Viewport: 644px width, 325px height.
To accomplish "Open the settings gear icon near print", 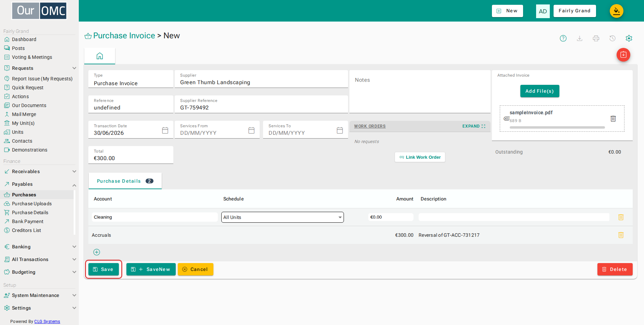I will [x=629, y=38].
